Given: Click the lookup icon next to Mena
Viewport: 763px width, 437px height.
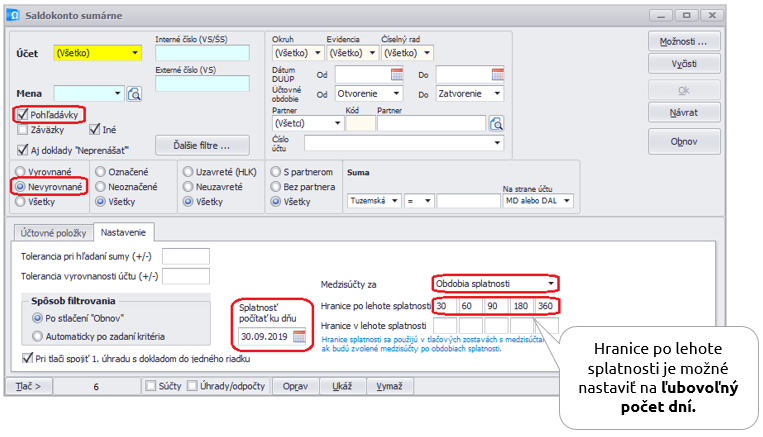Looking at the screenshot, I should 135,94.
